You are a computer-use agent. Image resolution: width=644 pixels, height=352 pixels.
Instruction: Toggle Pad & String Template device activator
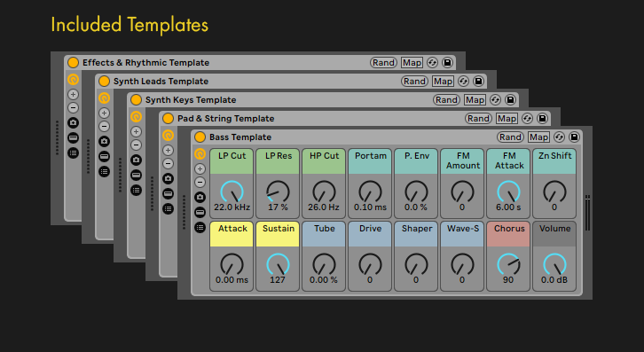[x=168, y=119]
